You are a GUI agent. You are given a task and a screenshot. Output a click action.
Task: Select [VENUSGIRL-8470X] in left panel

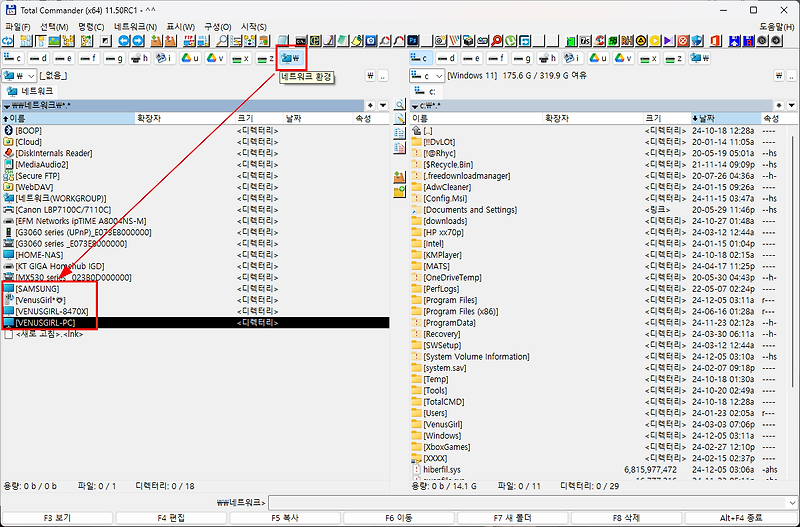tap(195, 311)
